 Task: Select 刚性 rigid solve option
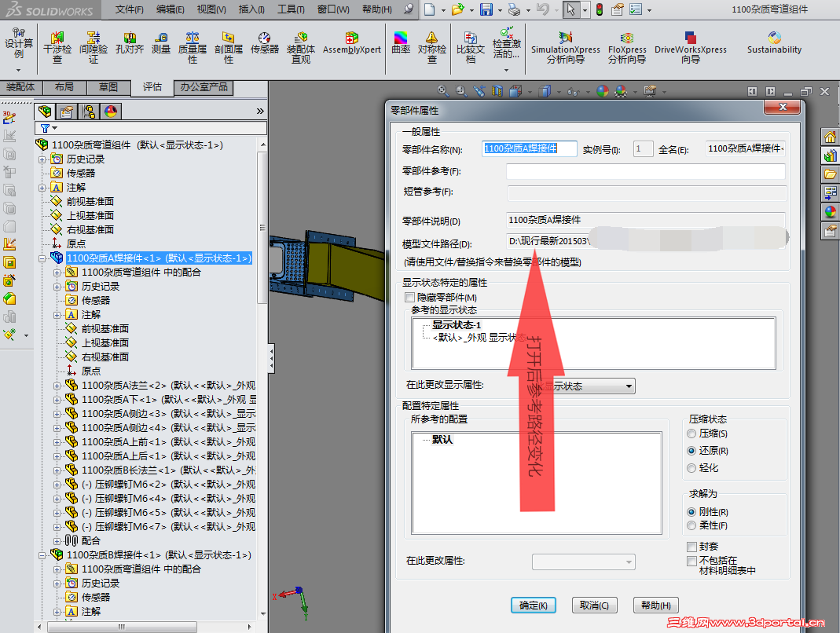point(691,512)
